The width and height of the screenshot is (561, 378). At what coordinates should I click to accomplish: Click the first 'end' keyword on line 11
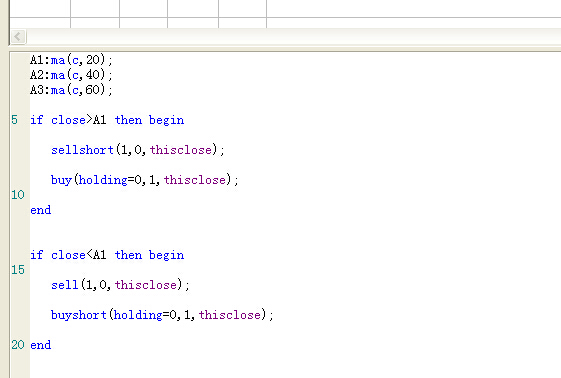[40, 210]
